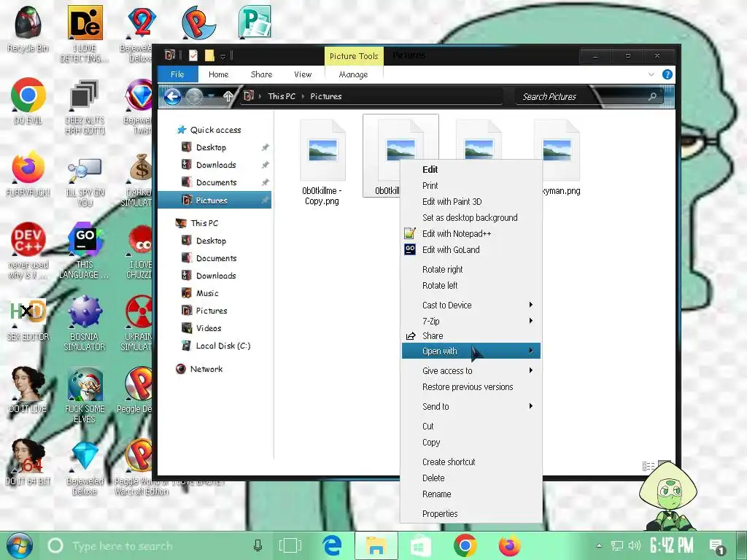Switch to the Share ribbon tab
This screenshot has height=560, width=747.
click(x=262, y=74)
